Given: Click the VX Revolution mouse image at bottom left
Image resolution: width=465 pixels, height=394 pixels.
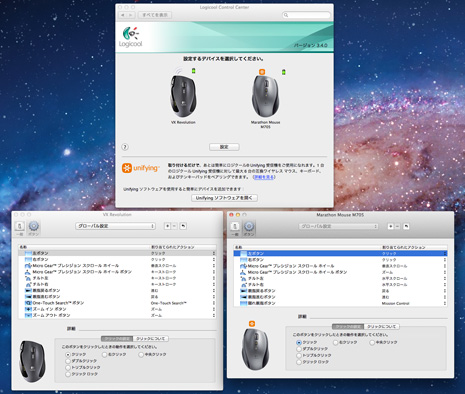Looking at the screenshot, I should pos(32,361).
